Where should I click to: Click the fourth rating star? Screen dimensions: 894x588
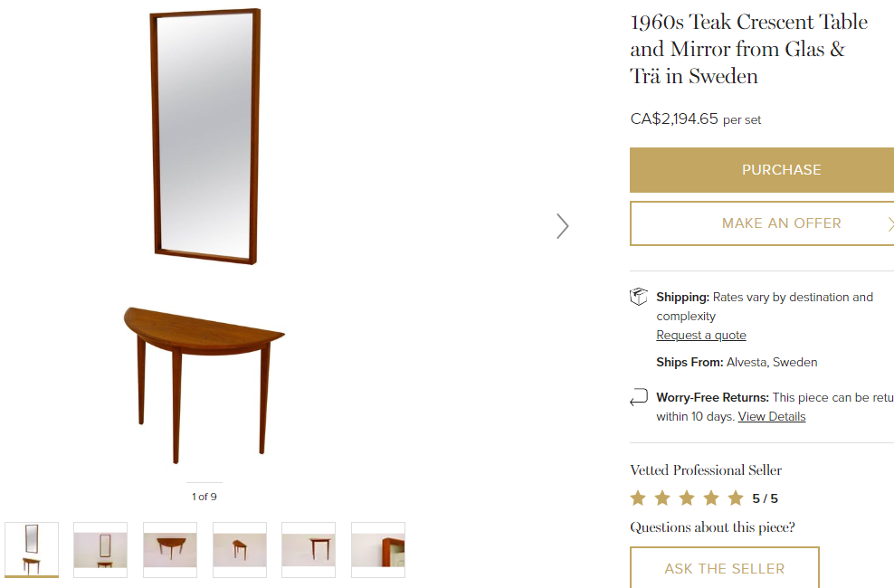click(x=711, y=498)
